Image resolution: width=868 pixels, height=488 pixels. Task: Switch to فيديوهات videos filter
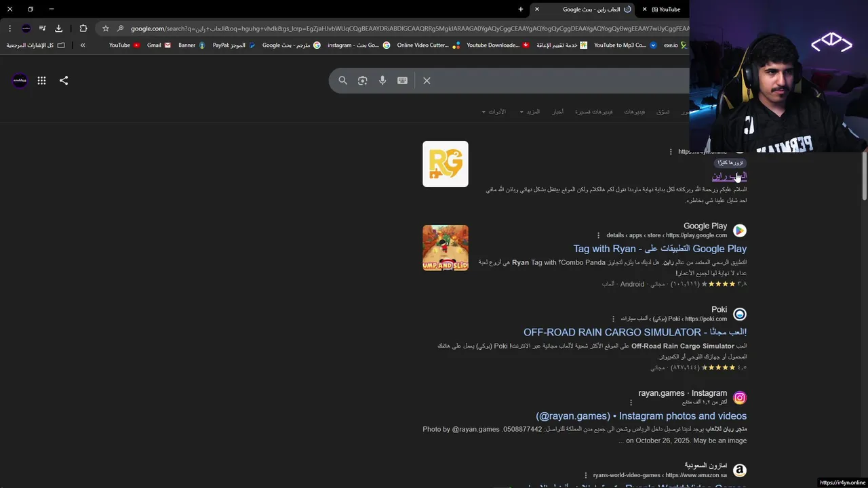[635, 112]
